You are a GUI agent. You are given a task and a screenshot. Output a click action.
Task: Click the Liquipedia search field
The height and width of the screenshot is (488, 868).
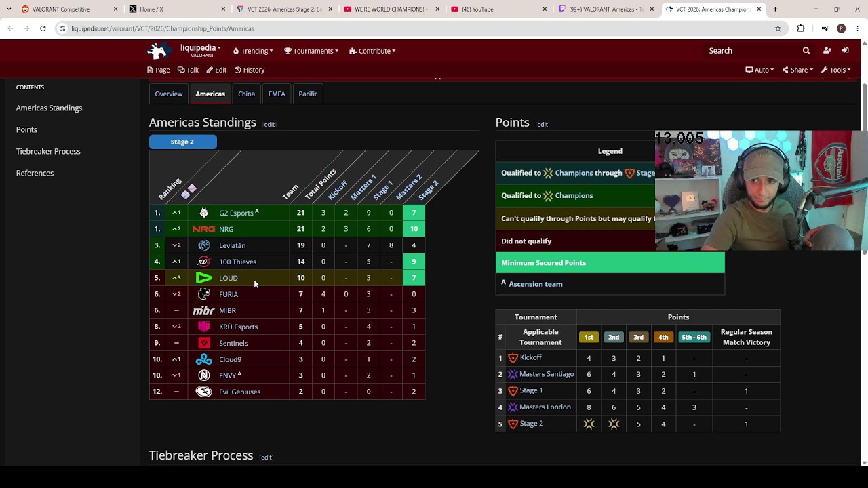click(x=751, y=51)
